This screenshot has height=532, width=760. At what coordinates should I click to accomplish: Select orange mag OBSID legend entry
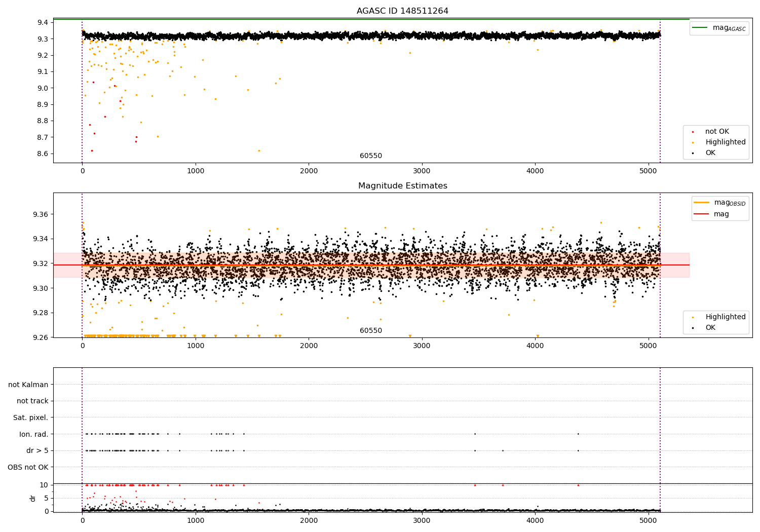[x=720, y=203]
